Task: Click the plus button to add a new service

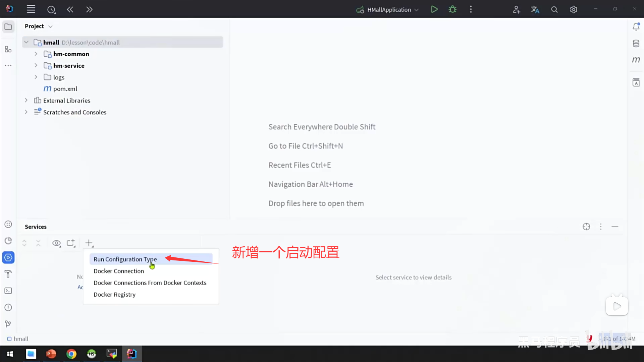Action: (x=89, y=243)
